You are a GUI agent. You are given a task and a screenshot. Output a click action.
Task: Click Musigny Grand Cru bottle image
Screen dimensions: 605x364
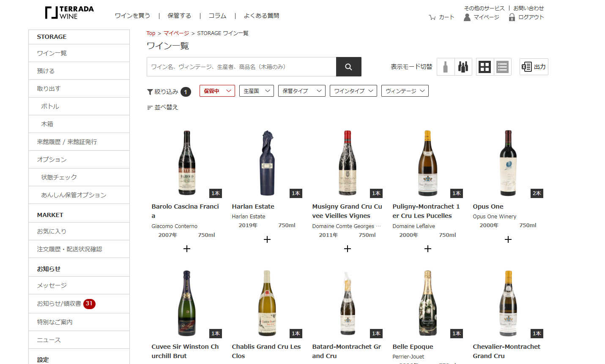click(348, 163)
